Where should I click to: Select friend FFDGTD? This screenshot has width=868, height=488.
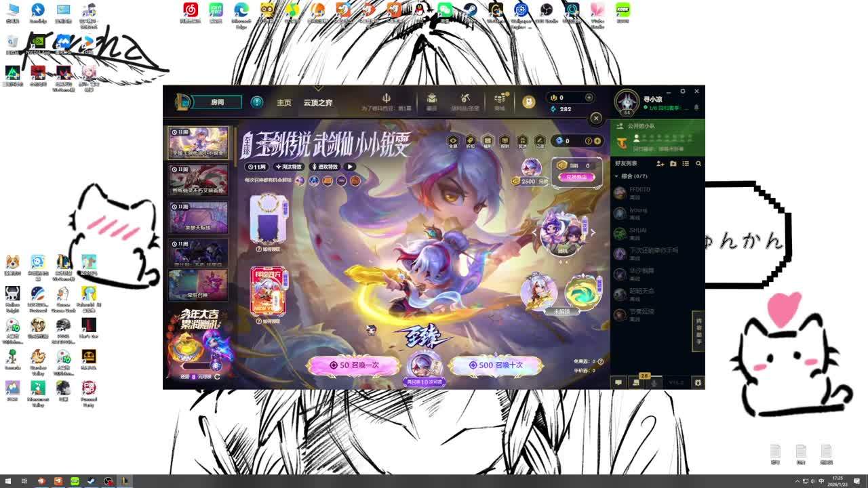[x=657, y=193]
